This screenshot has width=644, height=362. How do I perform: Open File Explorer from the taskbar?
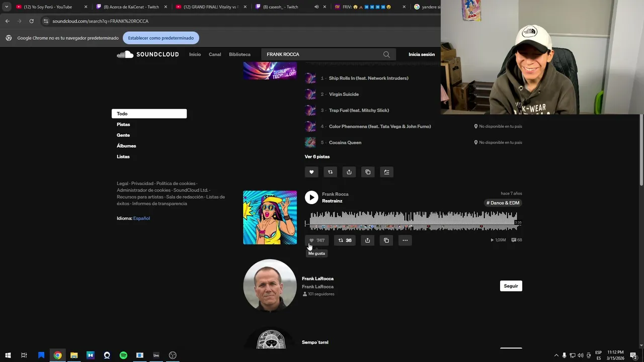coord(74,355)
